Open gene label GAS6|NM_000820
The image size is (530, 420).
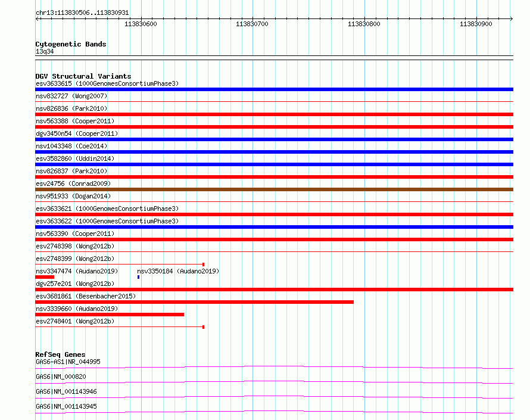[x=61, y=377]
